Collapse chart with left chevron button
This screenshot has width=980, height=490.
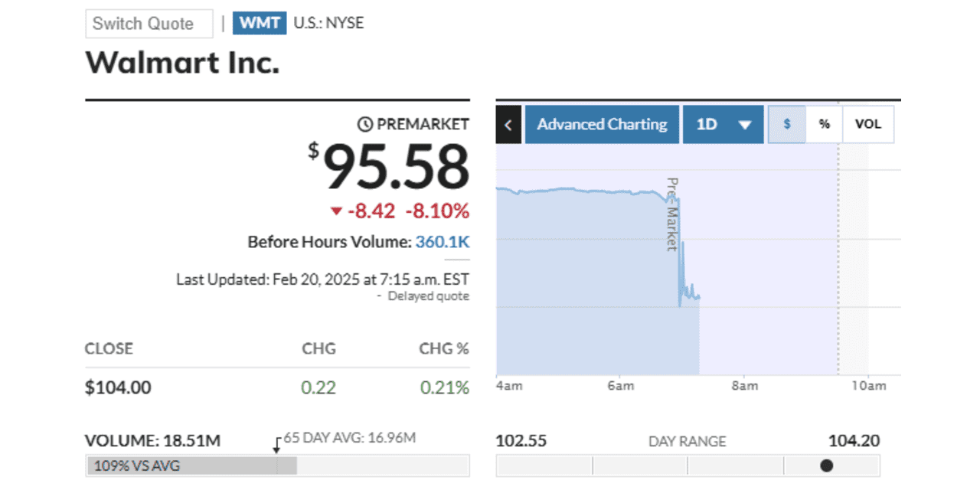tap(508, 125)
